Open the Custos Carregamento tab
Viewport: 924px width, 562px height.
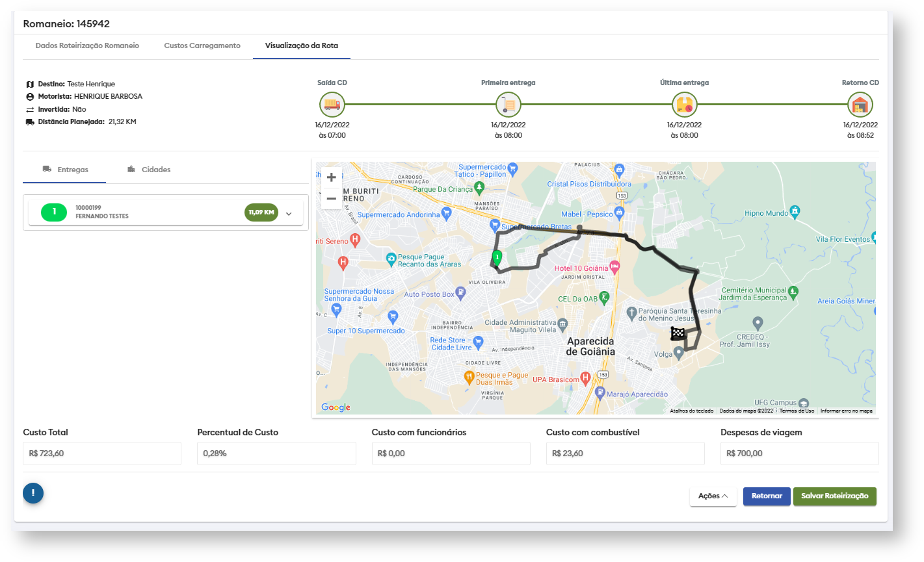pos(202,46)
